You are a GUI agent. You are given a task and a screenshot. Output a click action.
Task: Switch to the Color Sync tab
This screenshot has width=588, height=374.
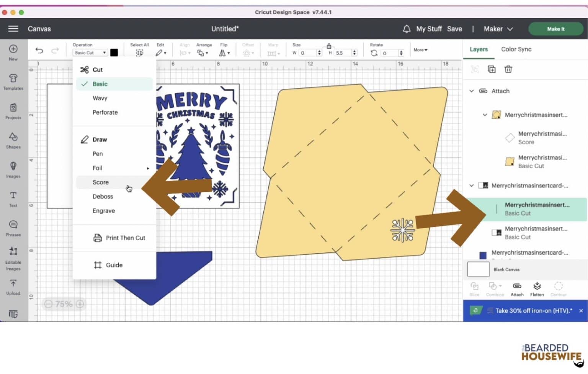click(516, 49)
